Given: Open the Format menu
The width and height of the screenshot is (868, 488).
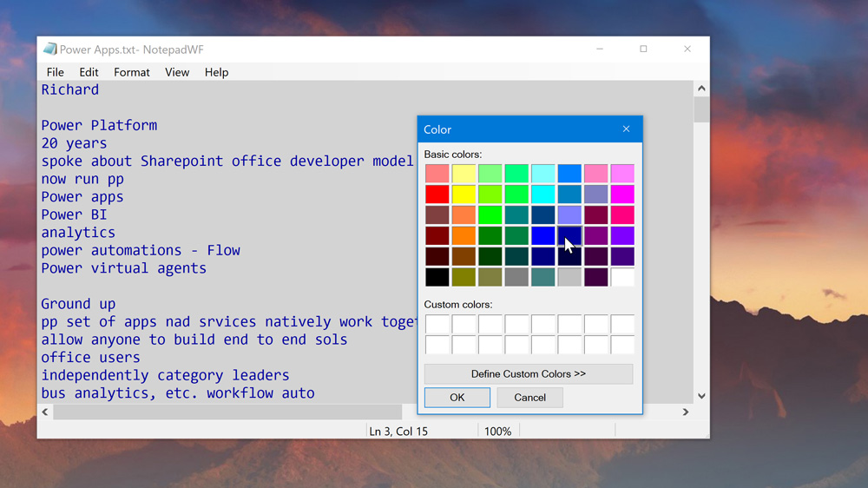Looking at the screenshot, I should 131,72.
